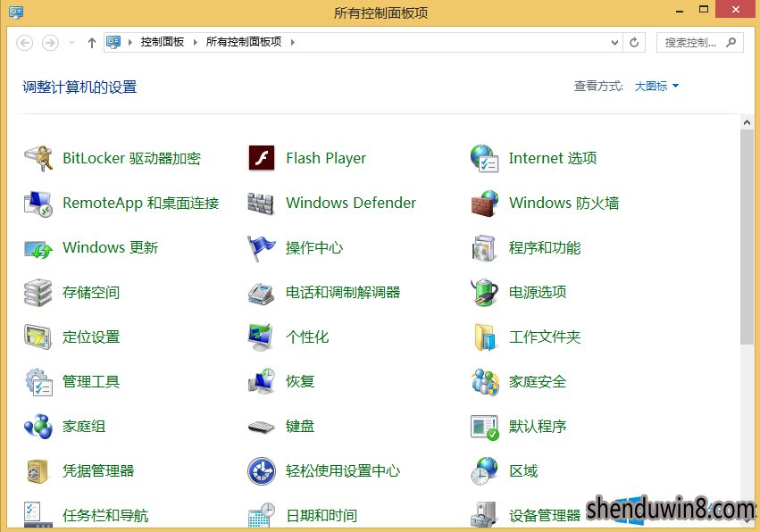Minimize the 所有控制面板项 window

click(680, 10)
